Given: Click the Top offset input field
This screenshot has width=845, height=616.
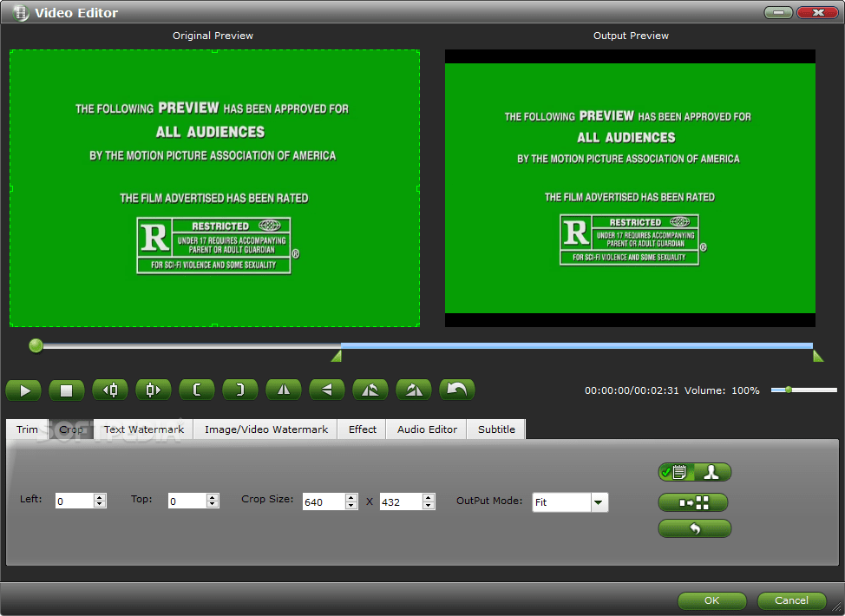Looking at the screenshot, I should point(187,501).
